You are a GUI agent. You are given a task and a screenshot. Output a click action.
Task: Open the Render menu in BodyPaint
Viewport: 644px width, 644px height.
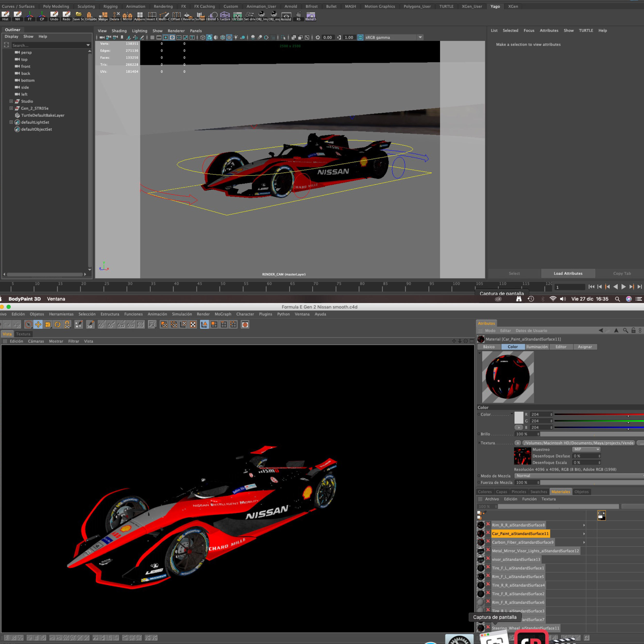203,314
